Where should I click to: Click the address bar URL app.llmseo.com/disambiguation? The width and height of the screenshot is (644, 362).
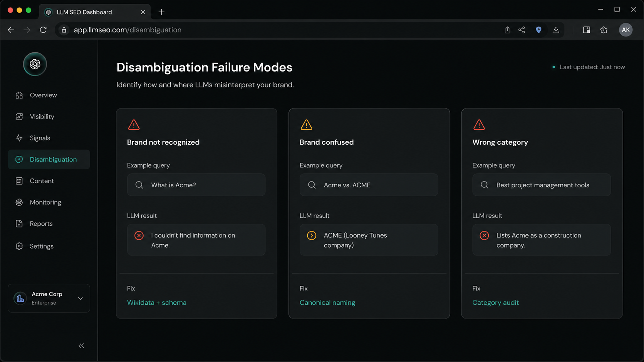[x=127, y=30]
